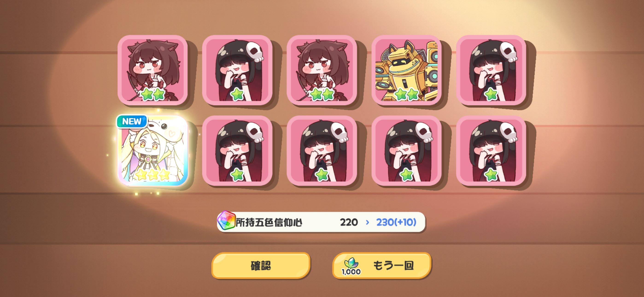The height and width of the screenshot is (297, 644).
Task: Tap the もう一回 pull again button
Action: coord(382,265)
